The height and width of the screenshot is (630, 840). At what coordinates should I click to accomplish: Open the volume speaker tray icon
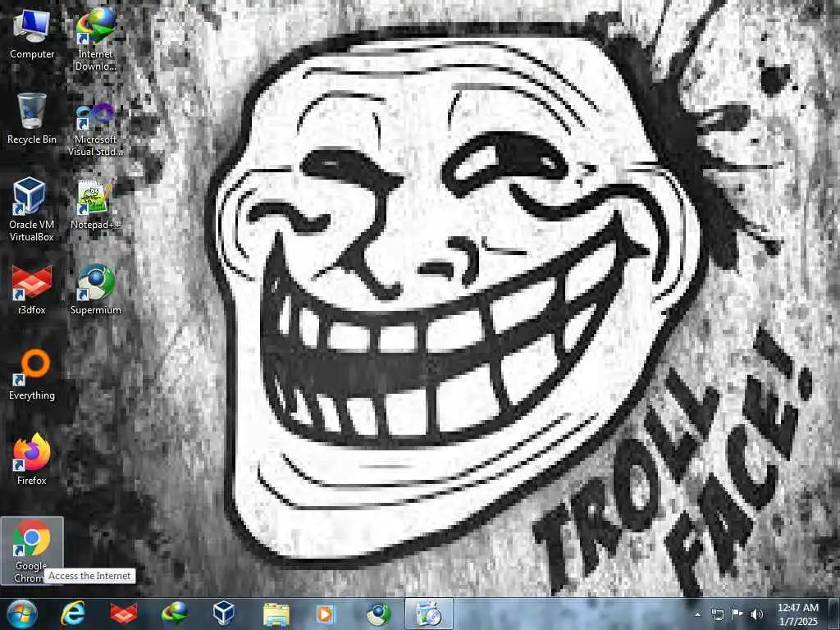point(756,614)
